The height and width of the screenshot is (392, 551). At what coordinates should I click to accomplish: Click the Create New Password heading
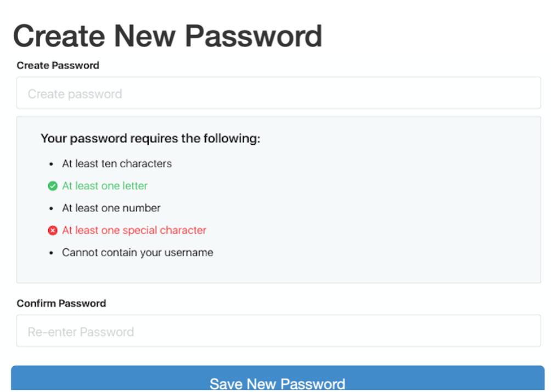click(x=167, y=36)
